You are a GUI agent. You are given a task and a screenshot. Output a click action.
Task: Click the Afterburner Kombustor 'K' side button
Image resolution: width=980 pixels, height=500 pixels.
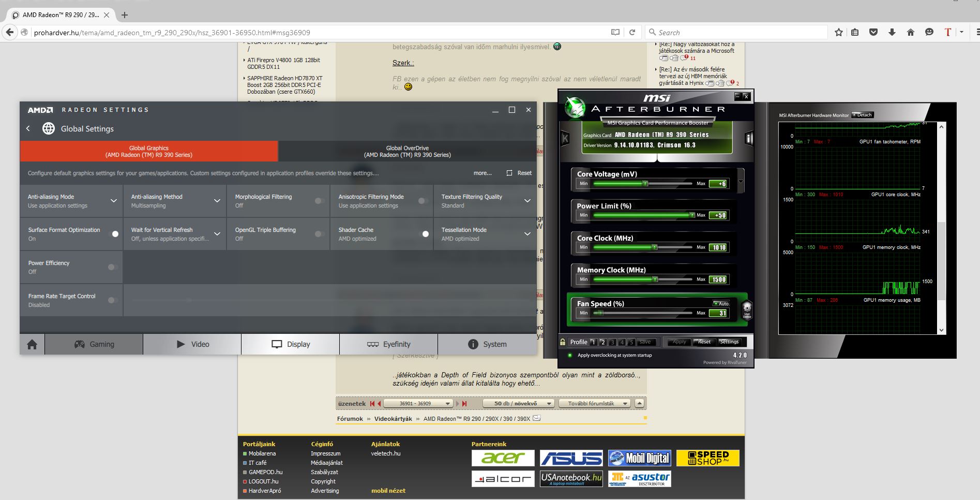(x=565, y=138)
